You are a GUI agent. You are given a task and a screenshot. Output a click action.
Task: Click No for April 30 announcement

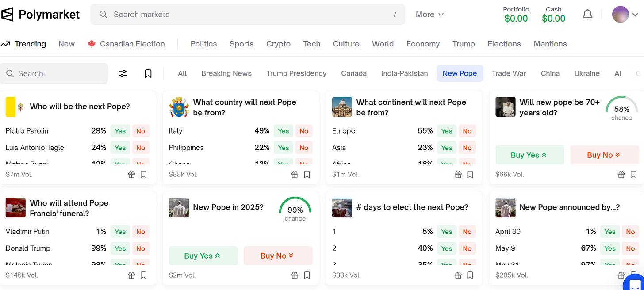pyautogui.click(x=630, y=232)
